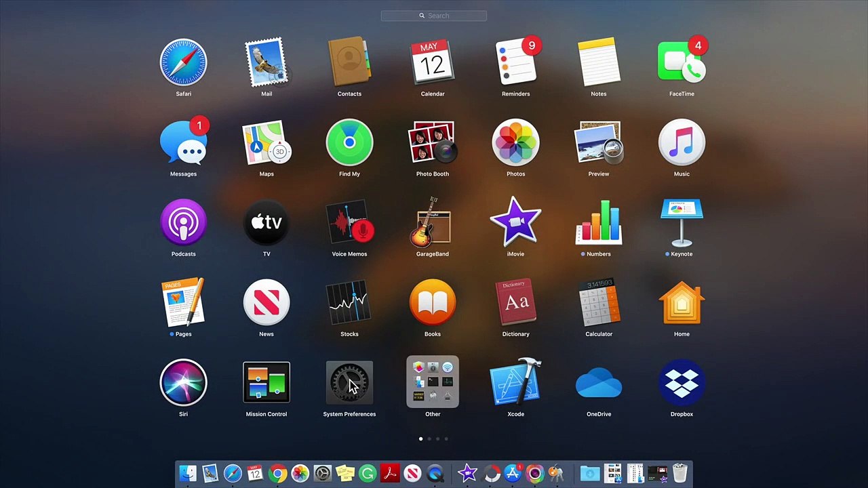Open Stickies from the Dock
Screen dimensions: 868x488
(x=345, y=473)
